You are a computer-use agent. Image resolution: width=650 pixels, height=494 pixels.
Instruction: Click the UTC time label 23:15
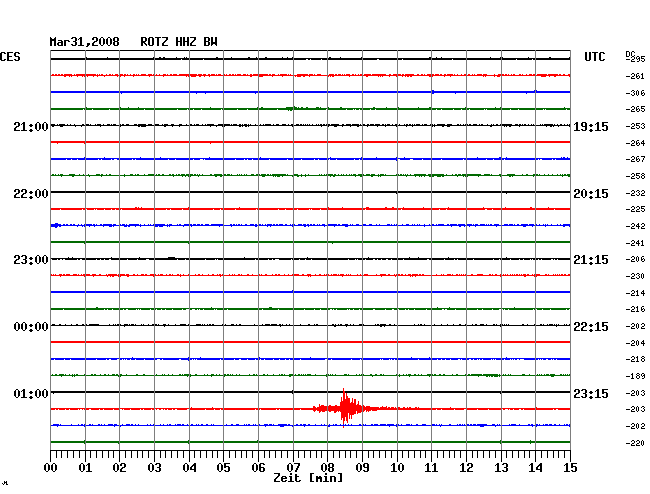point(591,393)
